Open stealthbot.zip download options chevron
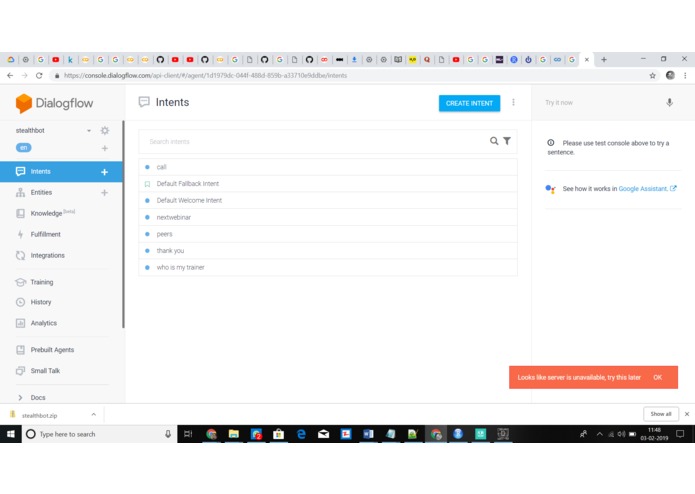This screenshot has width=695, height=494. pyautogui.click(x=94, y=415)
